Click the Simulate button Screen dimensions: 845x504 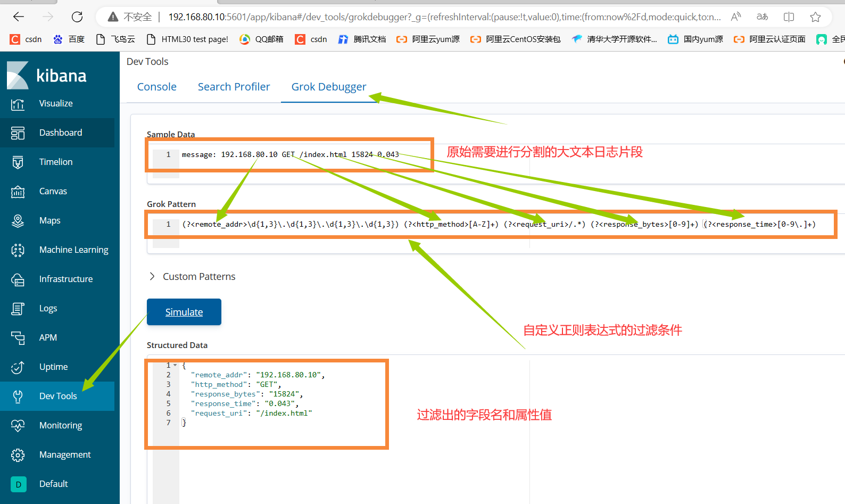coord(184,312)
